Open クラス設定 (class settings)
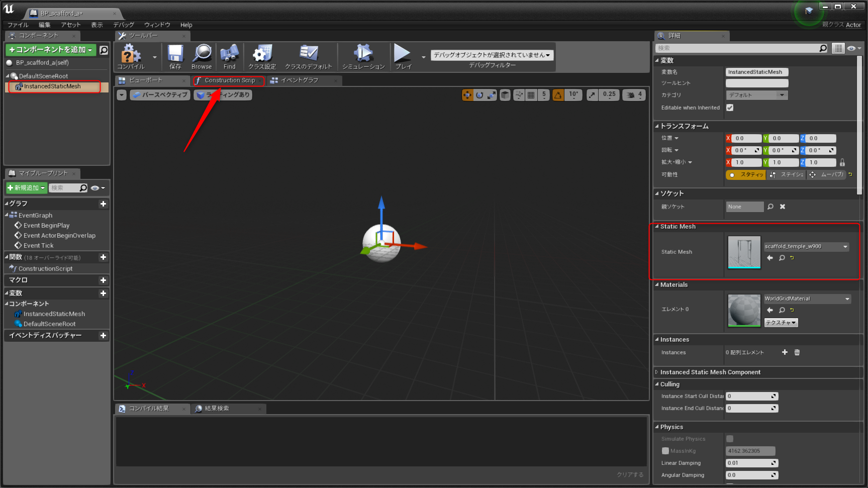The image size is (868, 488). (x=262, y=56)
